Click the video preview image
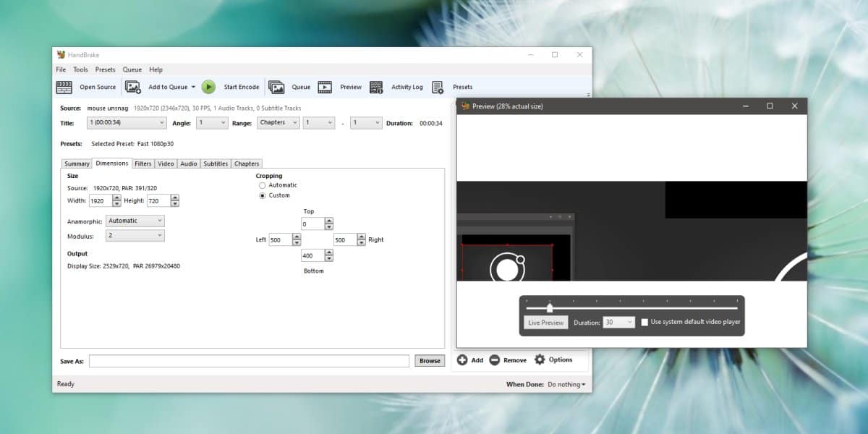 (632, 231)
